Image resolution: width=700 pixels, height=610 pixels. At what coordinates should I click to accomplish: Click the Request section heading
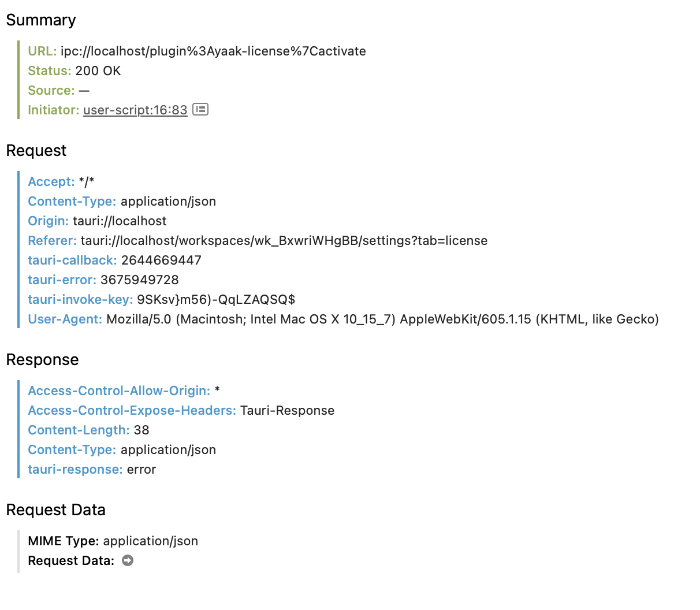(36, 151)
